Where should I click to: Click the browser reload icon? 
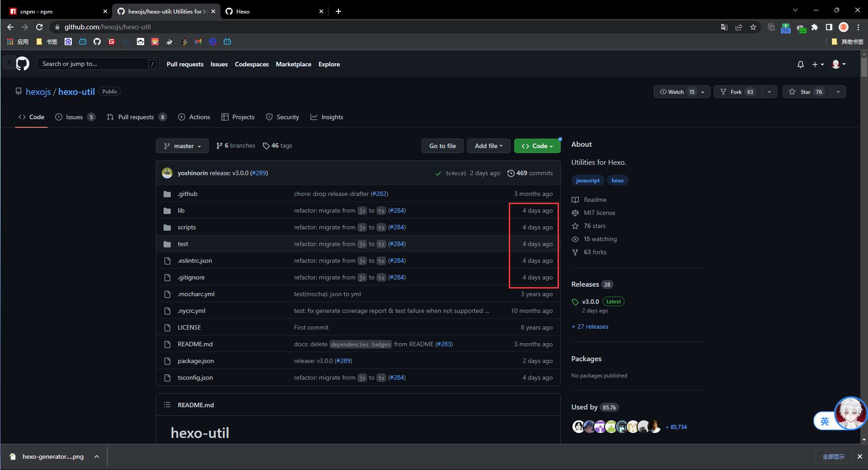tap(39, 27)
